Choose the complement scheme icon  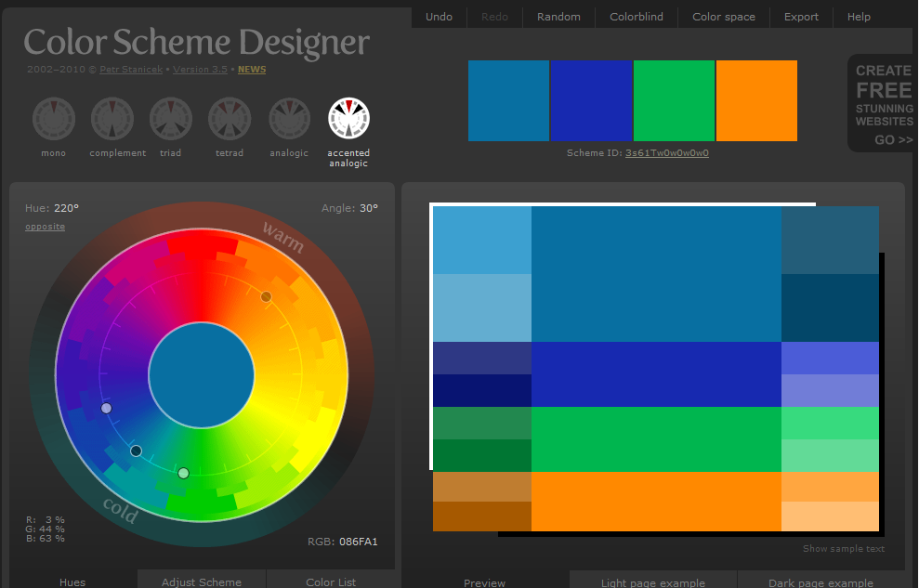(112, 120)
